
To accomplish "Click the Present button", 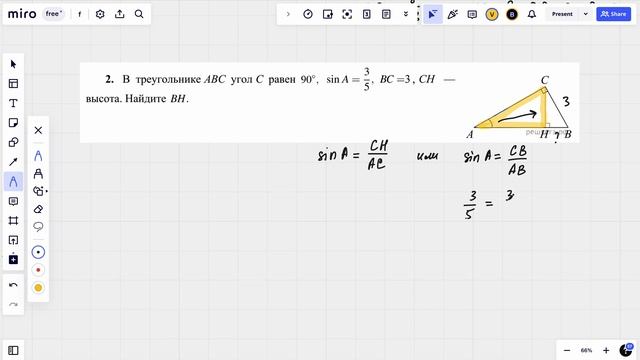I will pyautogui.click(x=562, y=14).
